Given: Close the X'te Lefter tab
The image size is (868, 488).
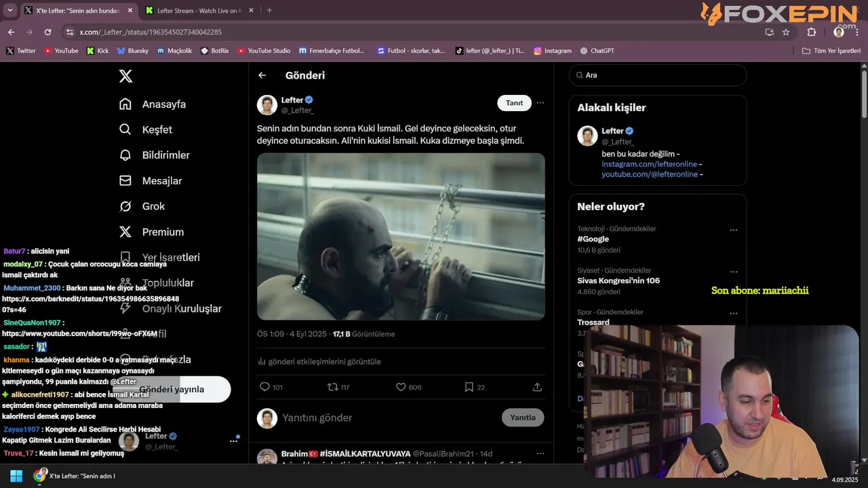Looking at the screenshot, I should [x=130, y=11].
